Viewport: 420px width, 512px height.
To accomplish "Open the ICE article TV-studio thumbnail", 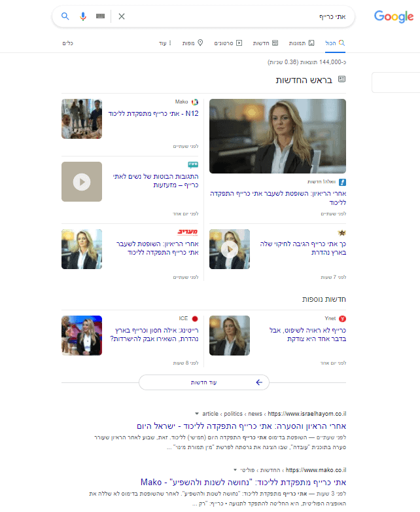I will (x=82, y=335).
